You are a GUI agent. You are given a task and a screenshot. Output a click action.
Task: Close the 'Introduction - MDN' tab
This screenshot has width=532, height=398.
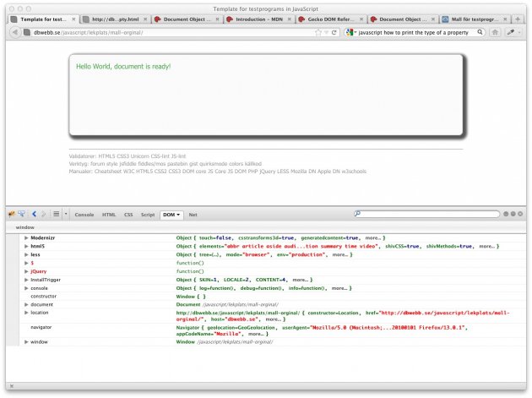coord(290,19)
